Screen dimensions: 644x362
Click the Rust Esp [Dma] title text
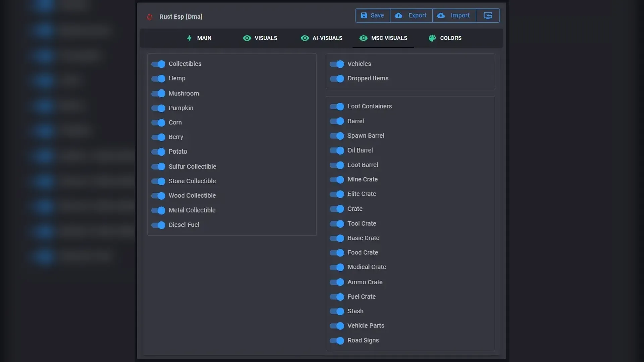coord(180,17)
